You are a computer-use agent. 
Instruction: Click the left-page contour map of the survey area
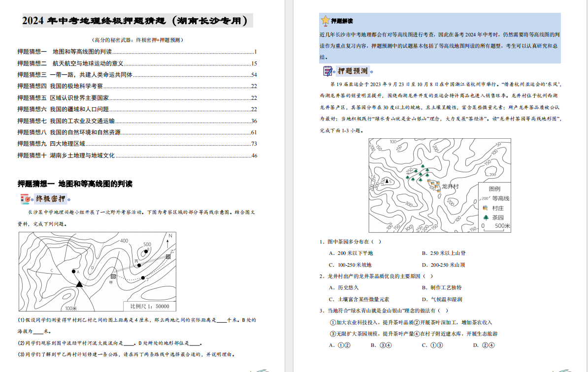coord(98,272)
